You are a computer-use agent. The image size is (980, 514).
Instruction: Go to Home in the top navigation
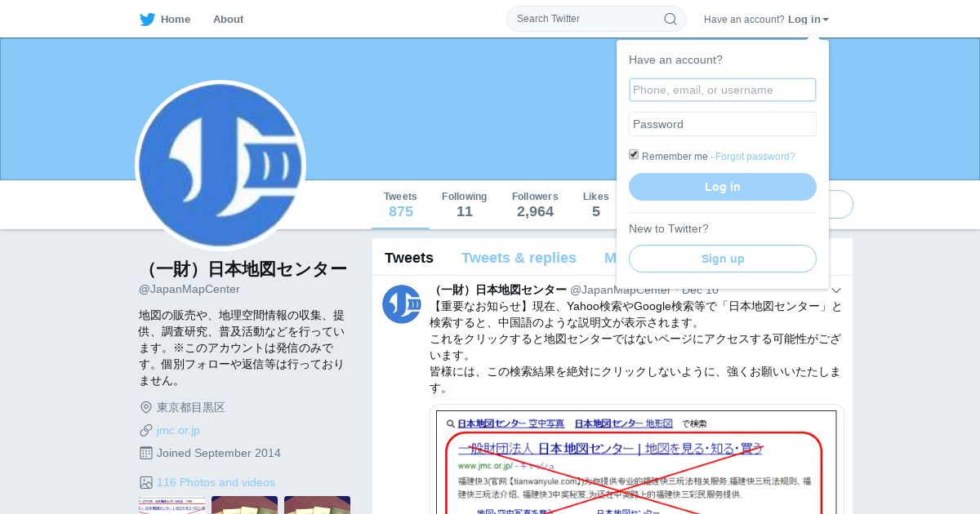pos(176,19)
